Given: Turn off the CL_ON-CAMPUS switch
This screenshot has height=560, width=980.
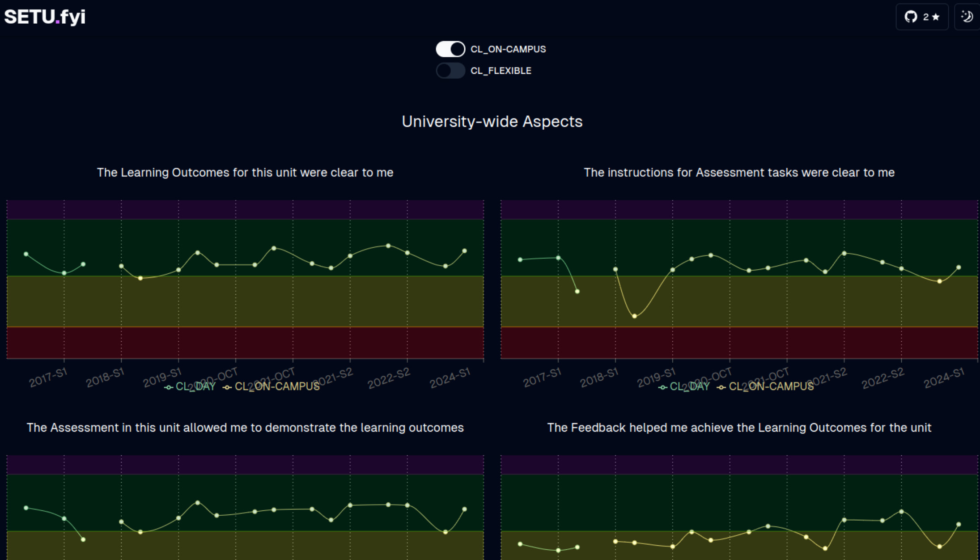Looking at the screenshot, I should [450, 49].
